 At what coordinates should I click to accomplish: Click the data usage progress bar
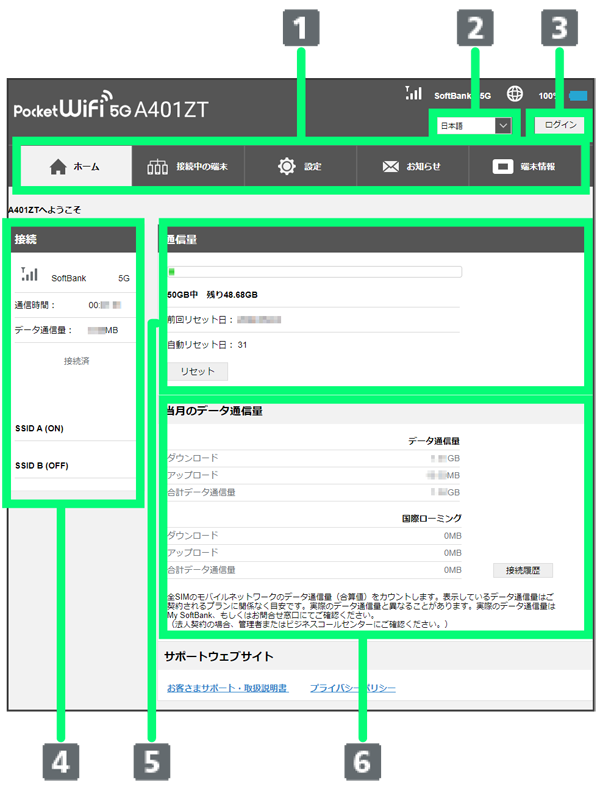click(x=314, y=271)
